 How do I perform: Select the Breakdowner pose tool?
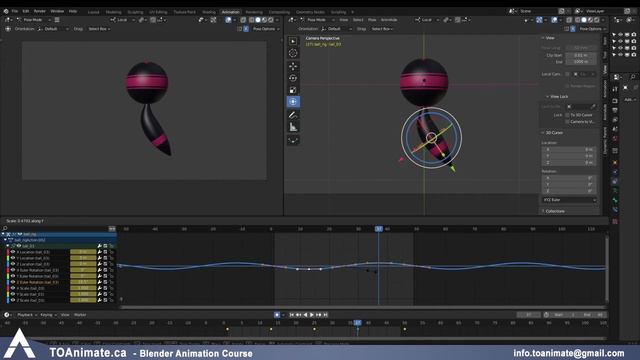point(293,140)
